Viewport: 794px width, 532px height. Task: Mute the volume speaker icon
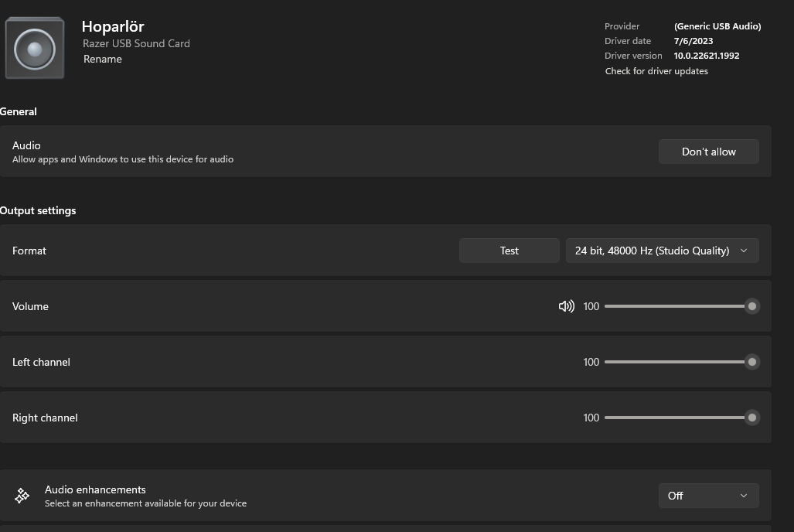coord(566,306)
